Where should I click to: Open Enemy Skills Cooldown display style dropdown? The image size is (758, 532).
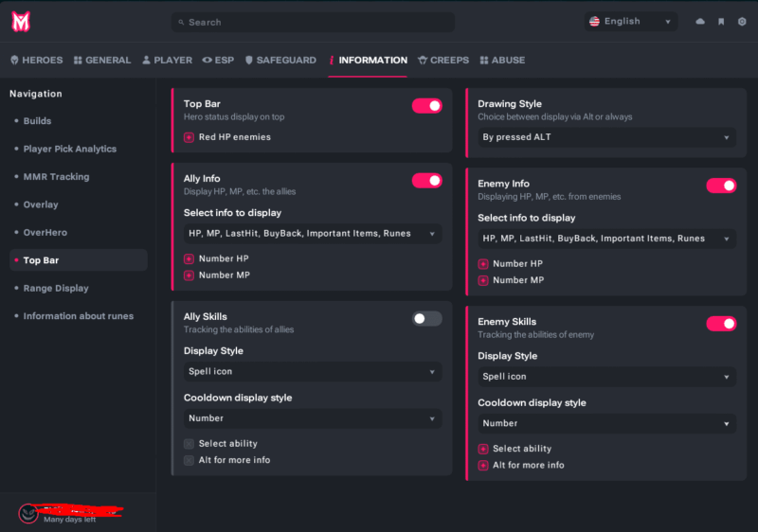[606, 423]
